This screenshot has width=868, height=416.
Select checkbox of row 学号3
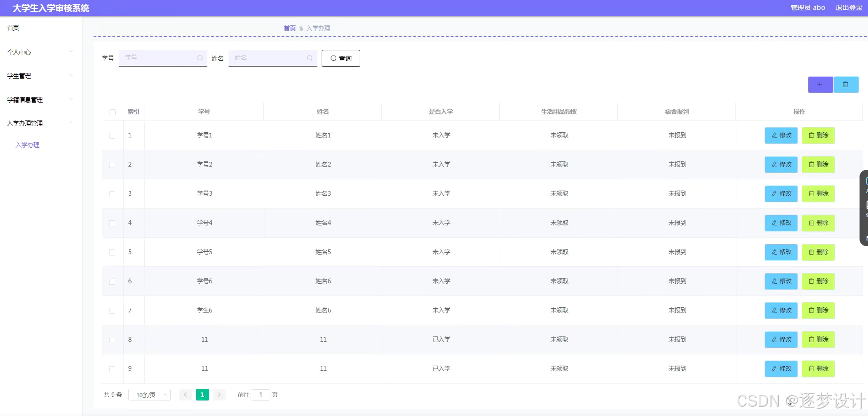(112, 194)
